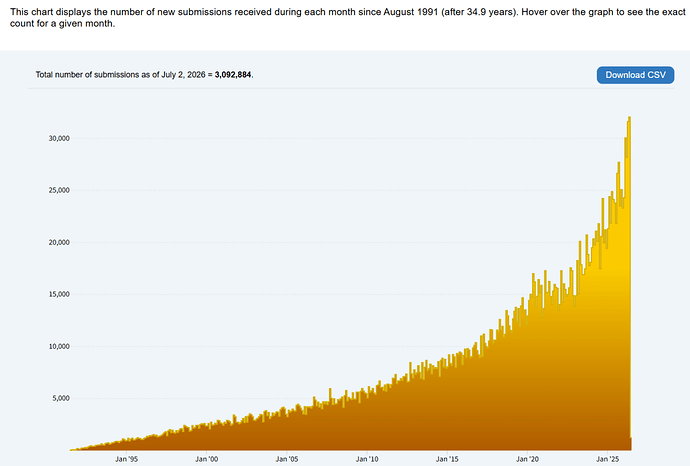Click the short final bar at chart's right edge
Viewport: 690px width, 466px height.
point(631,444)
